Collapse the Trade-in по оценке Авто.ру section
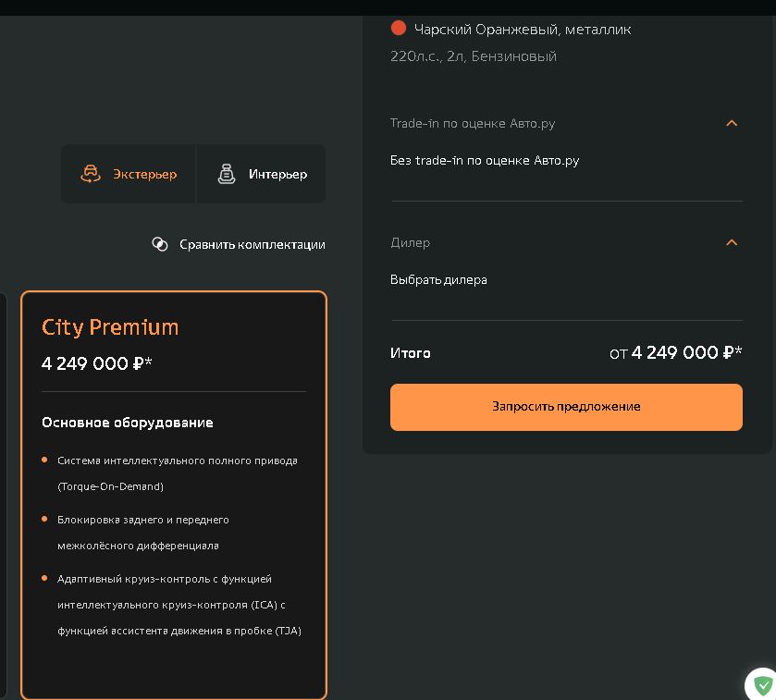The height and width of the screenshot is (700, 776). tap(732, 123)
